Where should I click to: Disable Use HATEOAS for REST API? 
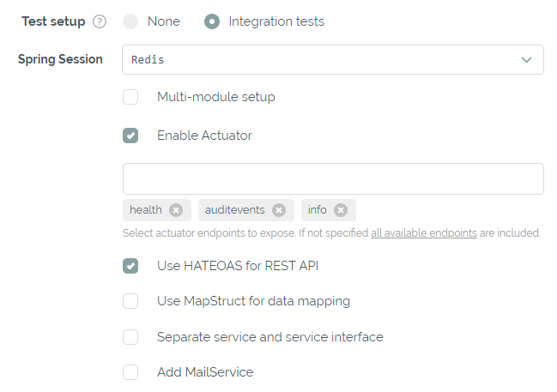pyautogui.click(x=130, y=266)
